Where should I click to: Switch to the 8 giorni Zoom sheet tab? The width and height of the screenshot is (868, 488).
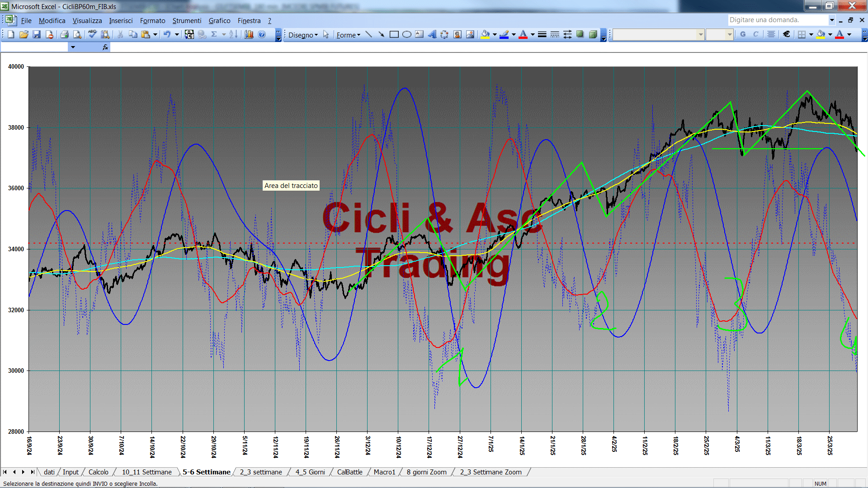click(426, 472)
